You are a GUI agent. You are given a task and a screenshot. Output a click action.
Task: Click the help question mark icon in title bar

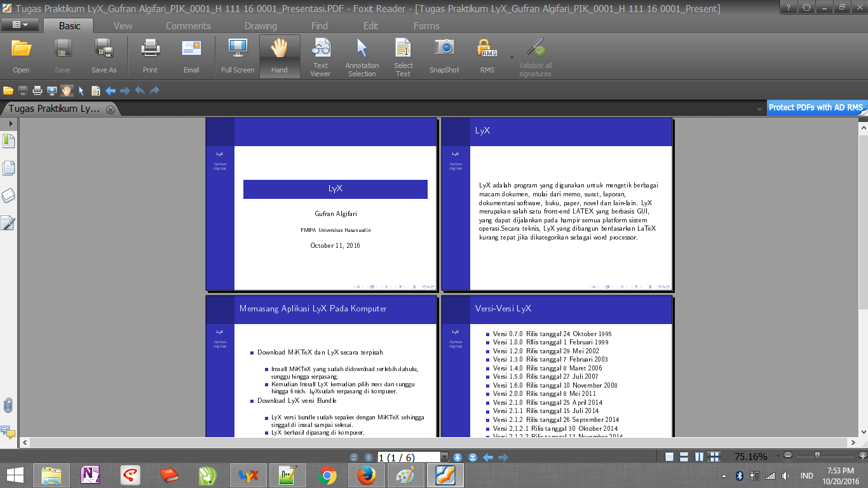(789, 7)
